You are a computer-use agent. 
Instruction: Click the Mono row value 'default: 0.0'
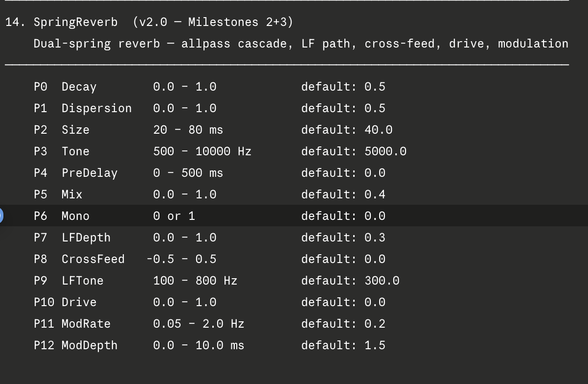coord(343,216)
